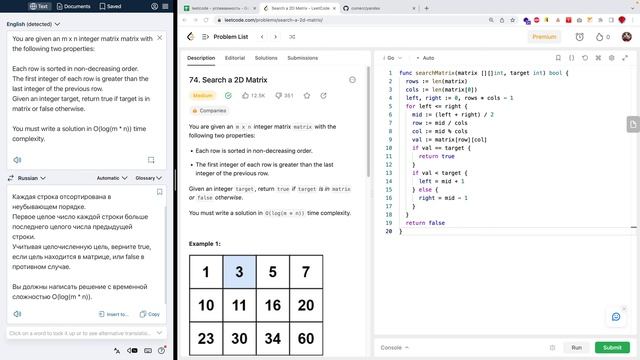
Task: Click the description panel vertical scrollbar
Action: (368, 122)
